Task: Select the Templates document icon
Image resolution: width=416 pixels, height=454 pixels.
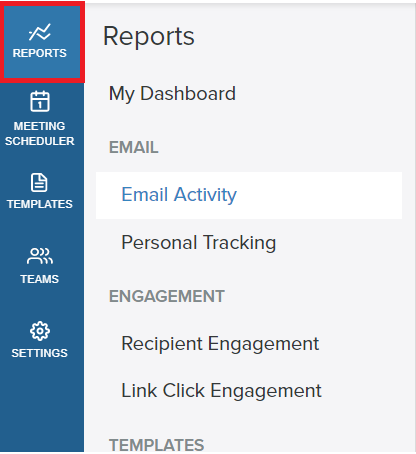Action: coord(39,182)
